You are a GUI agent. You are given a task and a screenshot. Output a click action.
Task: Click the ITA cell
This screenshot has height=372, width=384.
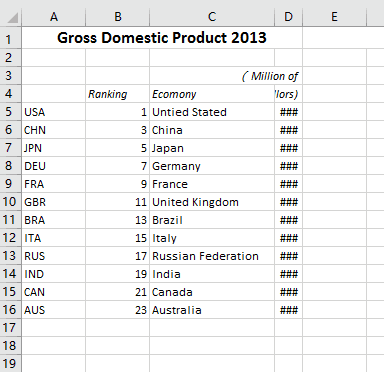point(54,238)
